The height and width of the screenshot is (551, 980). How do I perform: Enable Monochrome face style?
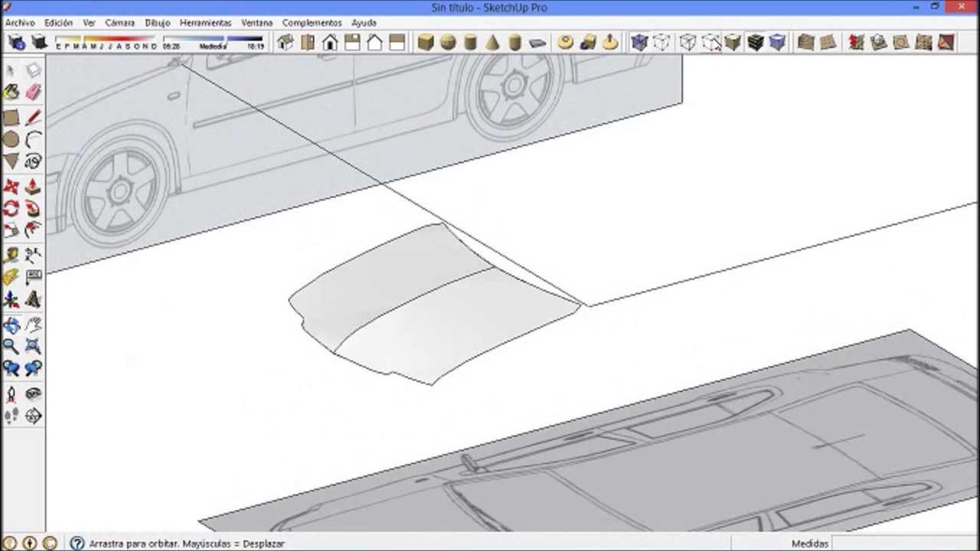click(778, 43)
